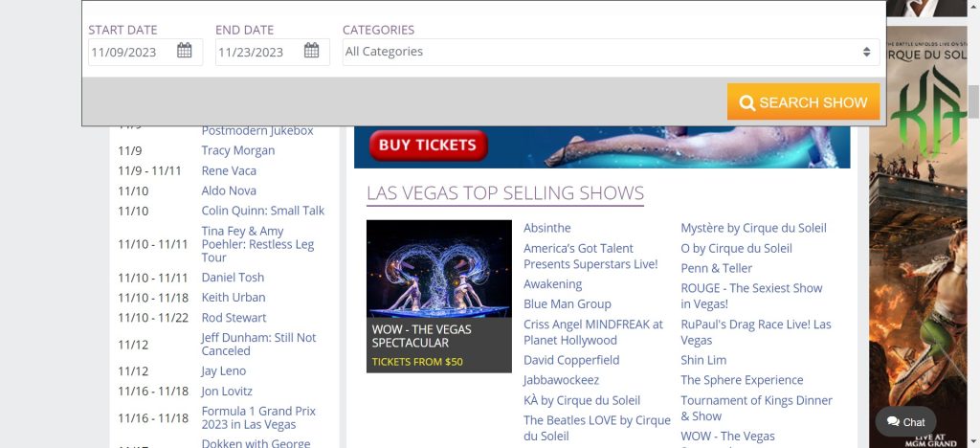Click the Search Show button
The width and height of the screenshot is (980, 448).
click(x=803, y=101)
